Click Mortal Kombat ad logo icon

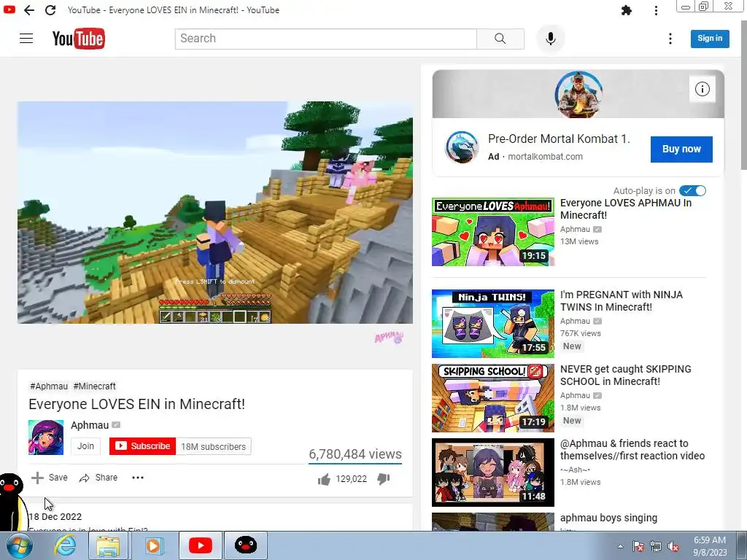click(462, 147)
